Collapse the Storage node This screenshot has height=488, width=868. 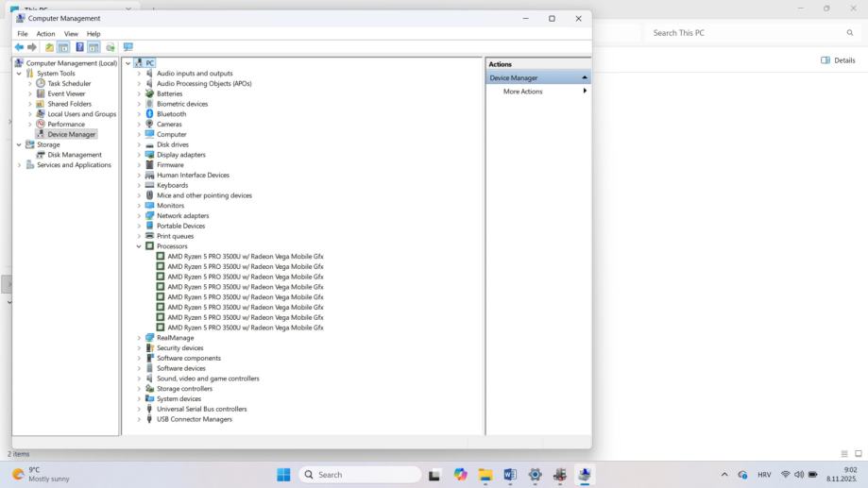(x=19, y=144)
